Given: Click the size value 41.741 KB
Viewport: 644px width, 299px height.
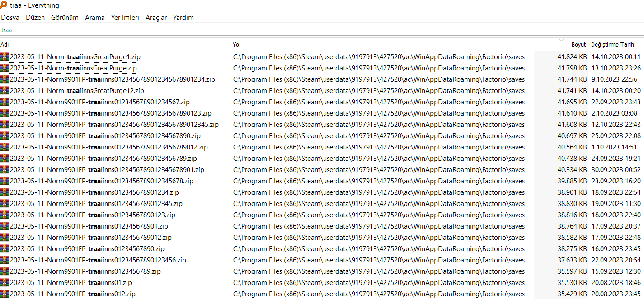Looking at the screenshot, I should [572, 91].
